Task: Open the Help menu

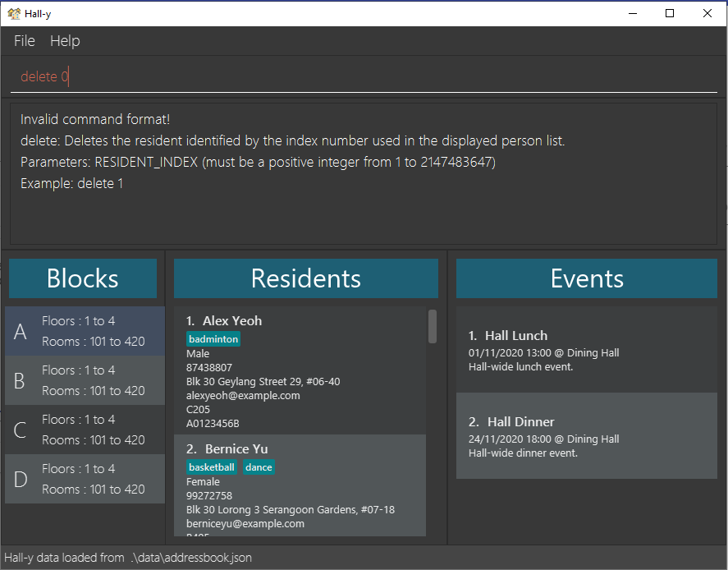Action: (65, 41)
